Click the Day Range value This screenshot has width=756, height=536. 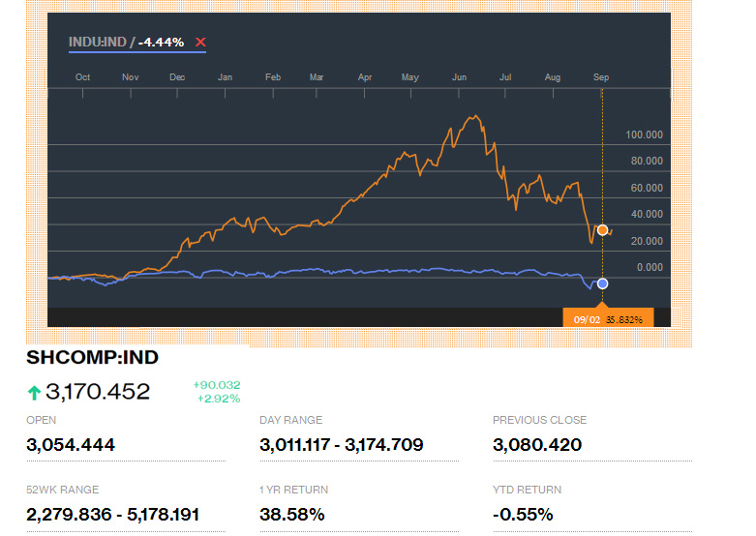(x=341, y=445)
